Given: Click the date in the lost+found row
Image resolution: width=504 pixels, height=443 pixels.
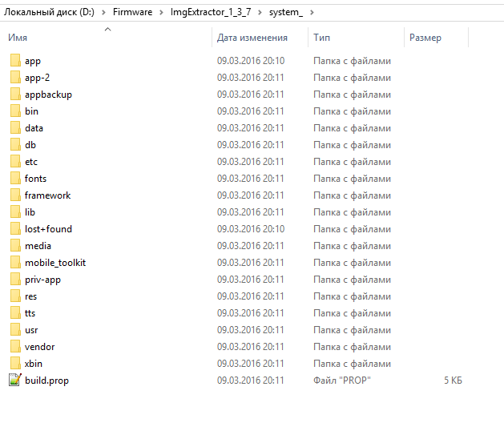Looking at the screenshot, I should click(251, 229).
